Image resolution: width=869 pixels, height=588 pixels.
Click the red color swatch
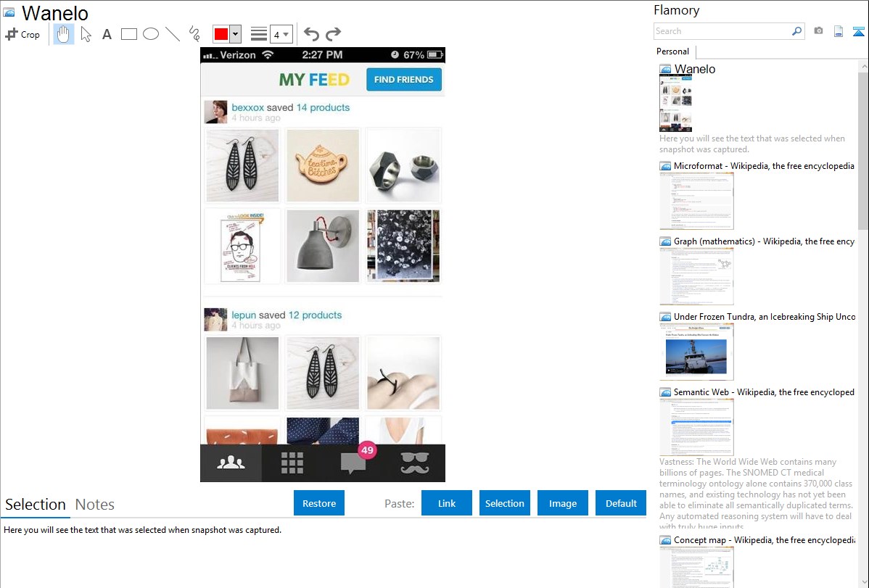pos(221,34)
